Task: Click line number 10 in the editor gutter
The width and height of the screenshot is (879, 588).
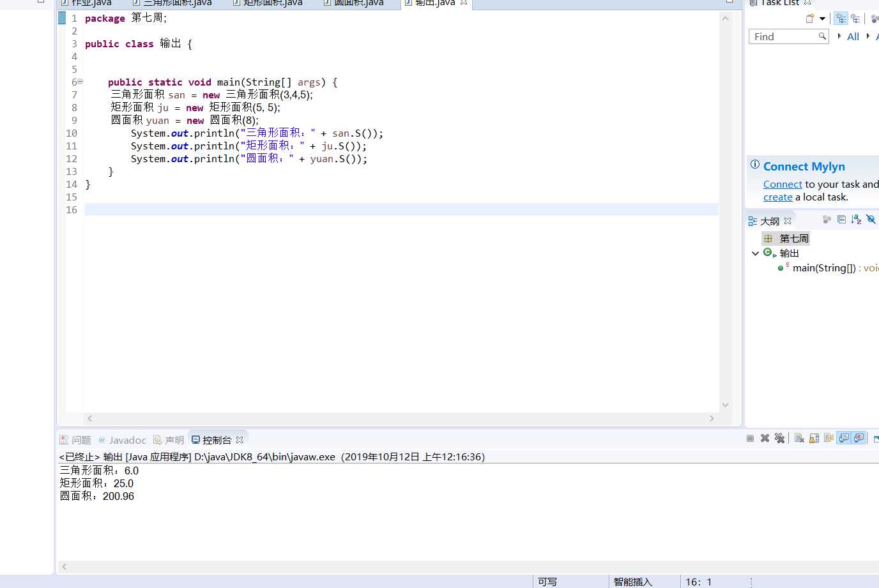Action: pyautogui.click(x=72, y=133)
